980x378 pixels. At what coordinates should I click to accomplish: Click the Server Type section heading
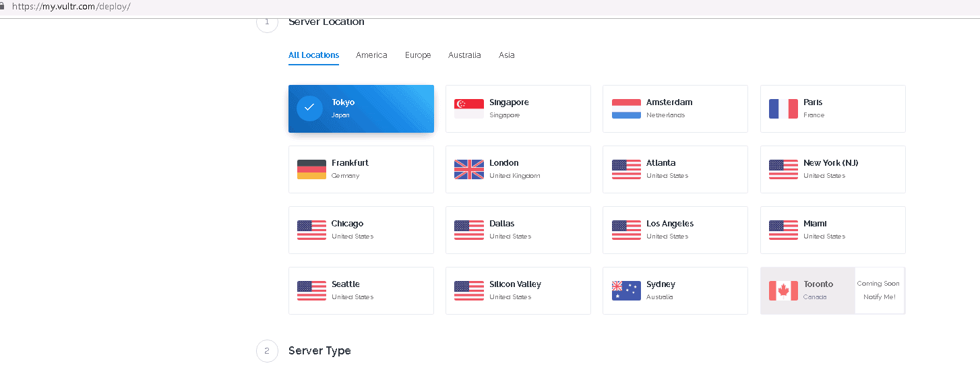(319, 350)
